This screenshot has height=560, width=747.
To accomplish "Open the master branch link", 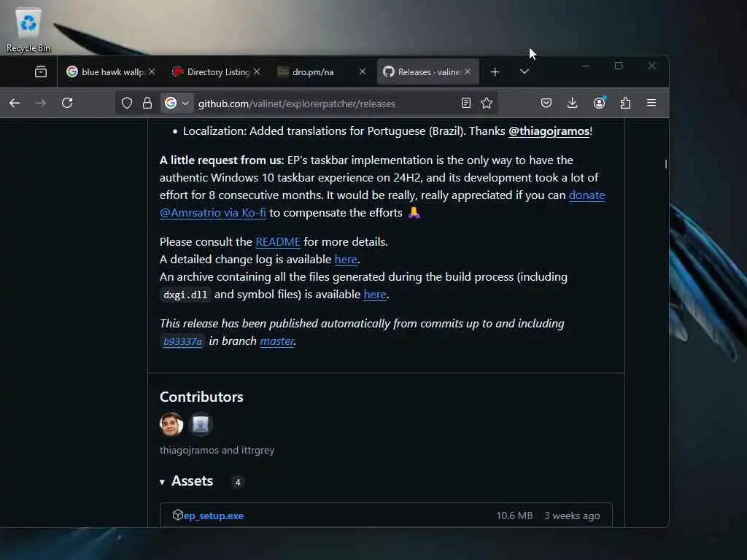I will tap(276, 341).
